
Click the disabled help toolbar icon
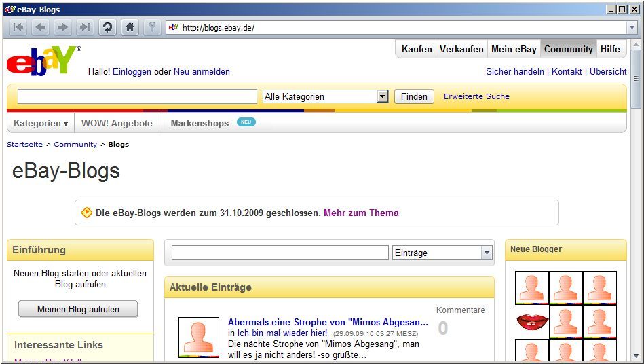coord(152,28)
